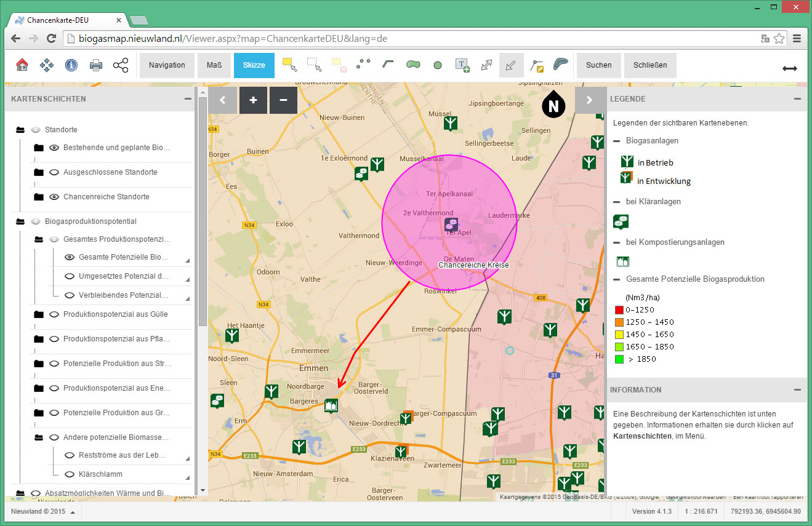Viewport: 812px width, 526px height.
Task: Select the Skizze tab
Action: 254,65
